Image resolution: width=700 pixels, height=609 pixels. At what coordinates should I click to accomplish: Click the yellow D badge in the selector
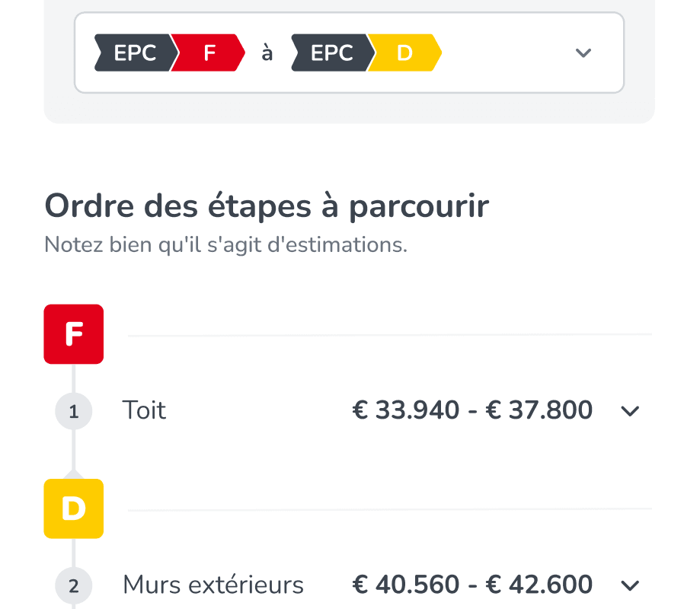coord(405,53)
